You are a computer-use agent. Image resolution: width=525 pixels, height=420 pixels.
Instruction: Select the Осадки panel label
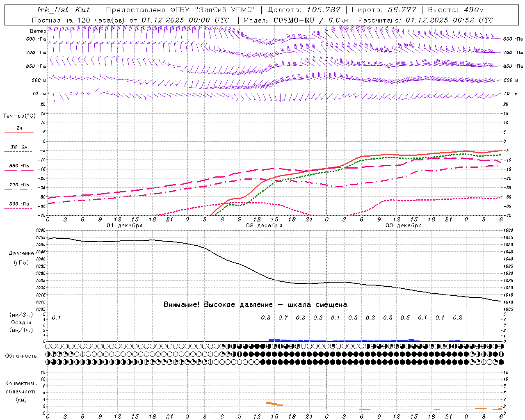coord(21,322)
